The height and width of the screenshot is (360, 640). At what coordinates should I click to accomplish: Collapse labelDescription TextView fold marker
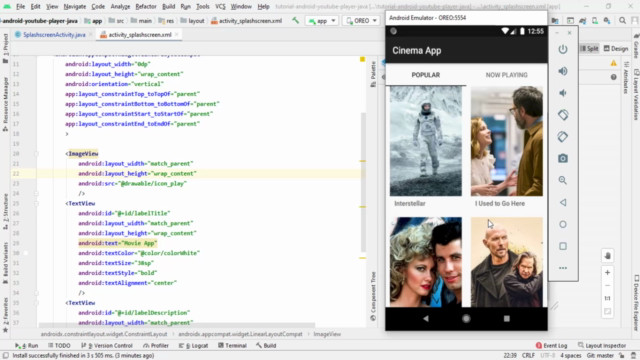(36, 303)
